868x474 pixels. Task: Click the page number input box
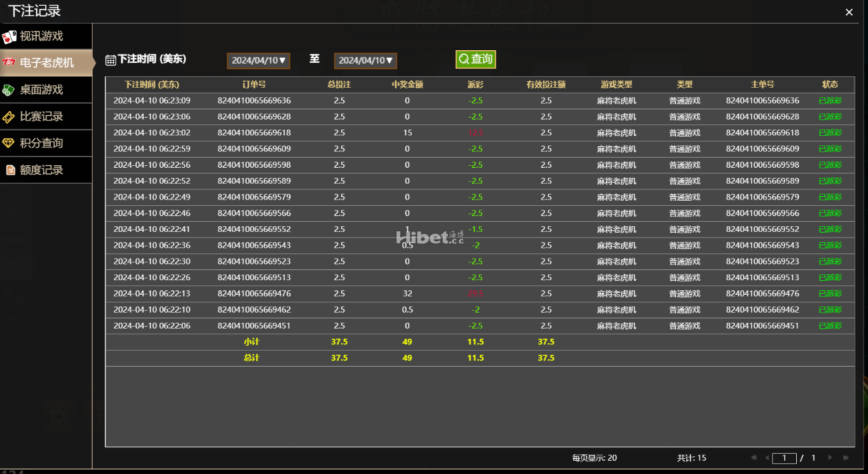pyautogui.click(x=784, y=457)
